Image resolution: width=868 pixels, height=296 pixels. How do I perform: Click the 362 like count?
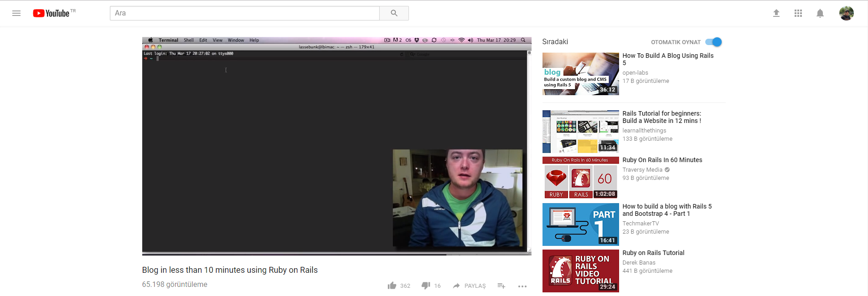pyautogui.click(x=405, y=286)
